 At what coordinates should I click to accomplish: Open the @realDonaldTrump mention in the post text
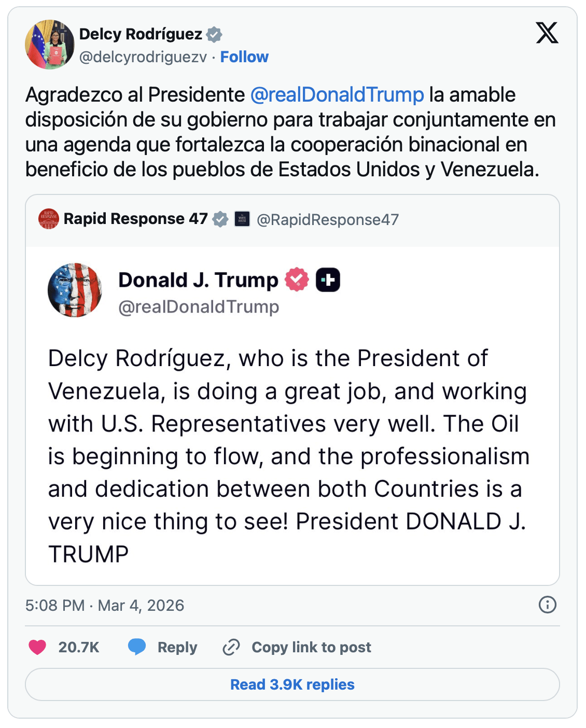pos(337,95)
